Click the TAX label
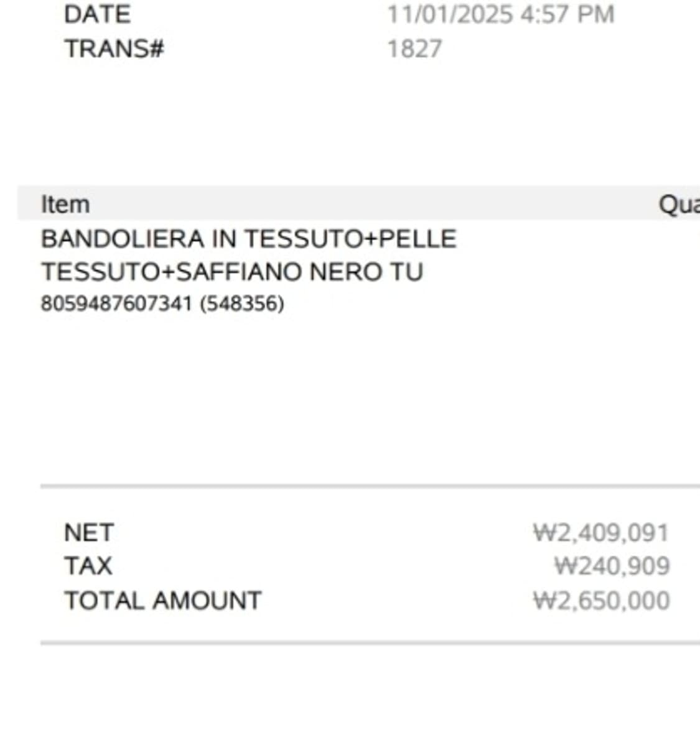 tap(88, 566)
